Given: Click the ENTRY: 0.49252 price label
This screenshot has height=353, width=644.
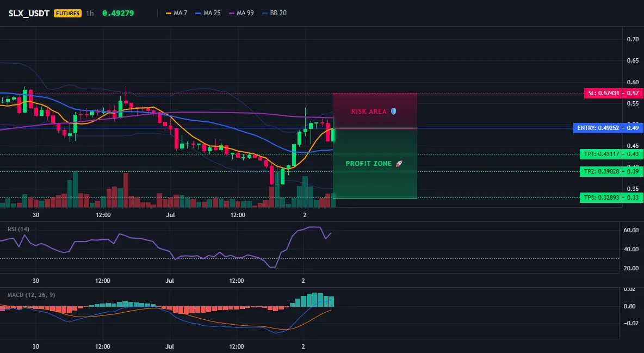Looking at the screenshot, I should tap(598, 128).
